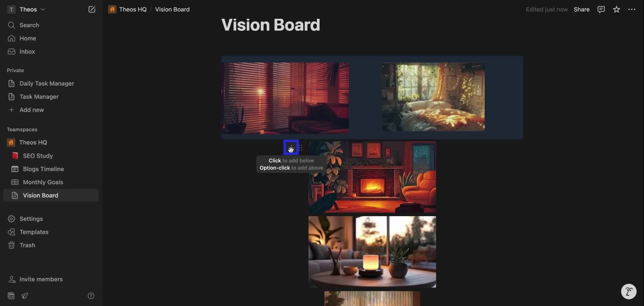Open the help question mark icon
Screen dimensions: 644x306
[x=91, y=296]
